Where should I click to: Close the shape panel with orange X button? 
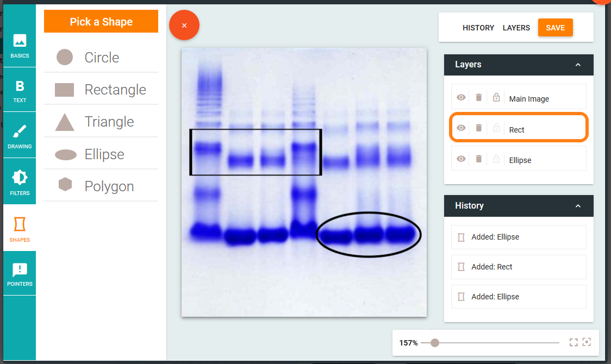(184, 26)
